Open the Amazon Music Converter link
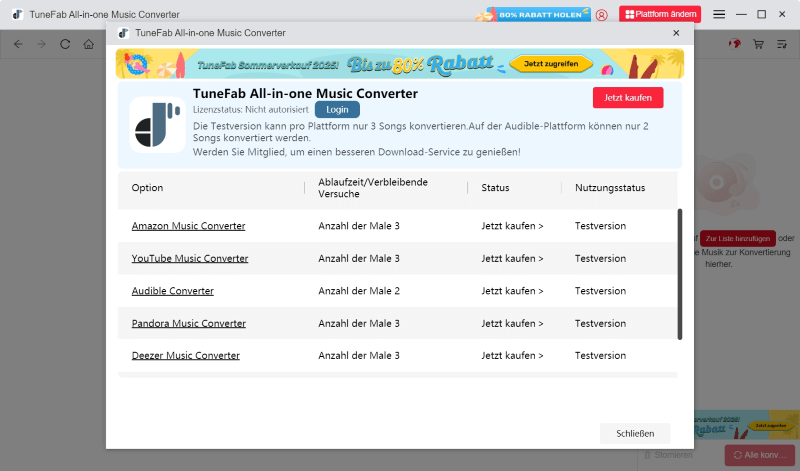The height and width of the screenshot is (471, 800). pyautogui.click(x=188, y=226)
